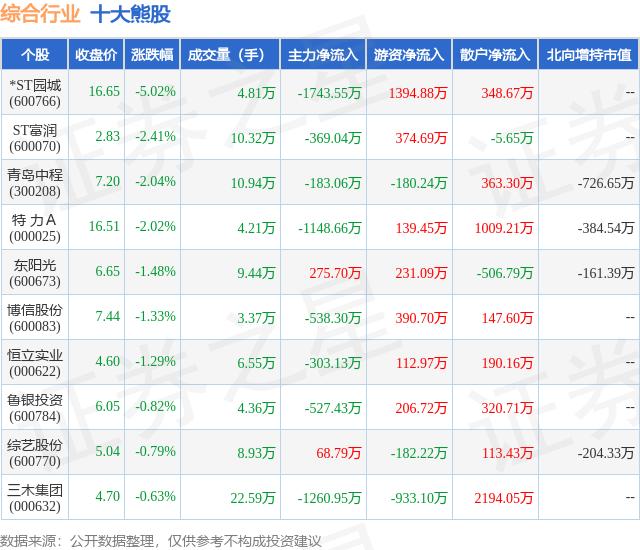Click main inflow value -1743.55万
This screenshot has width=640, height=550.
329,93
